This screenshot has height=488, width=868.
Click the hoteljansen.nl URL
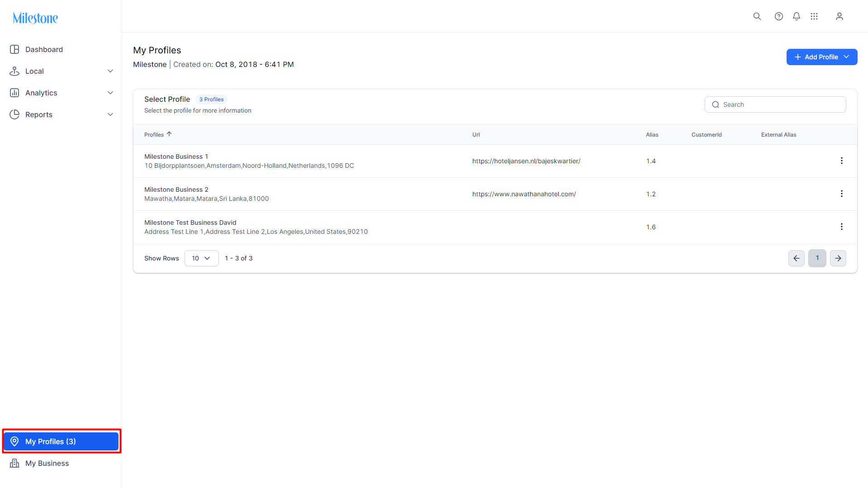526,161
